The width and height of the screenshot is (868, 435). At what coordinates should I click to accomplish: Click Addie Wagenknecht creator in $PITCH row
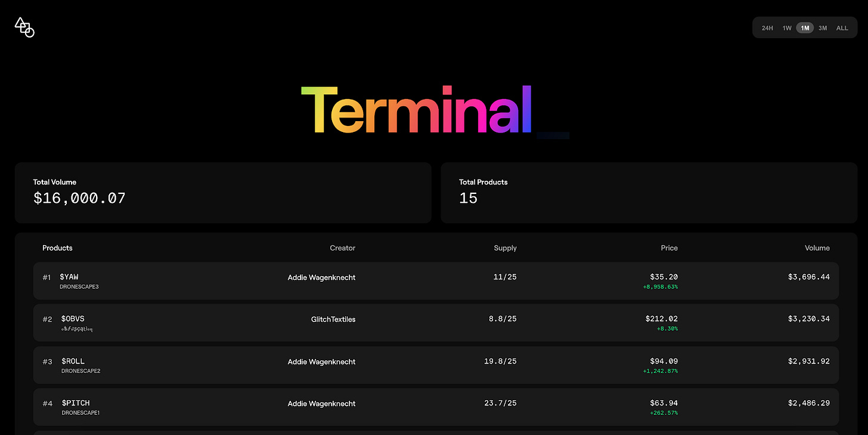[x=321, y=403]
